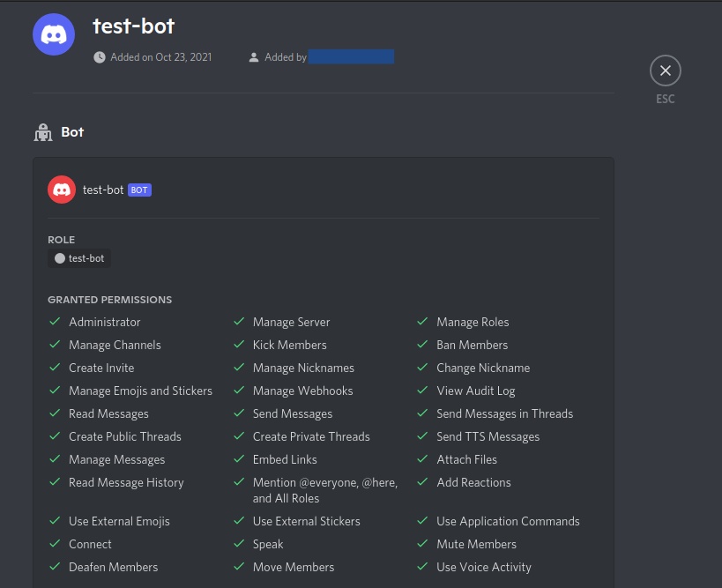Click the checkmark beside Manage Roles
Image resolution: width=722 pixels, height=588 pixels.
click(422, 322)
